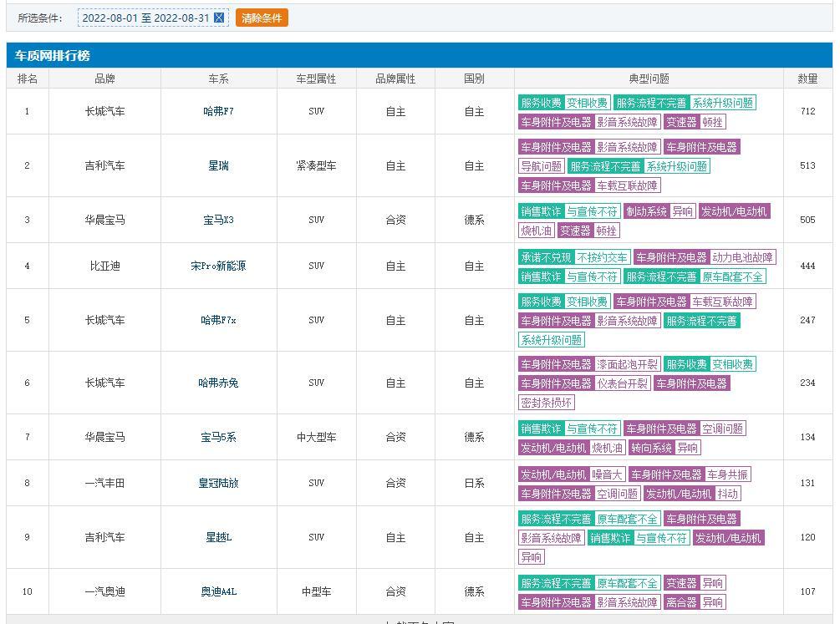Open the 宝马X3 car series link

point(219,220)
